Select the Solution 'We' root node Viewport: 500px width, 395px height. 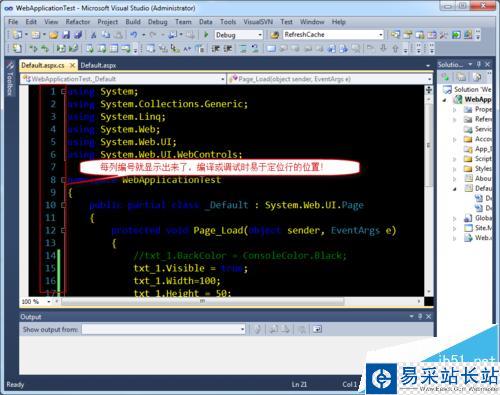click(467, 89)
